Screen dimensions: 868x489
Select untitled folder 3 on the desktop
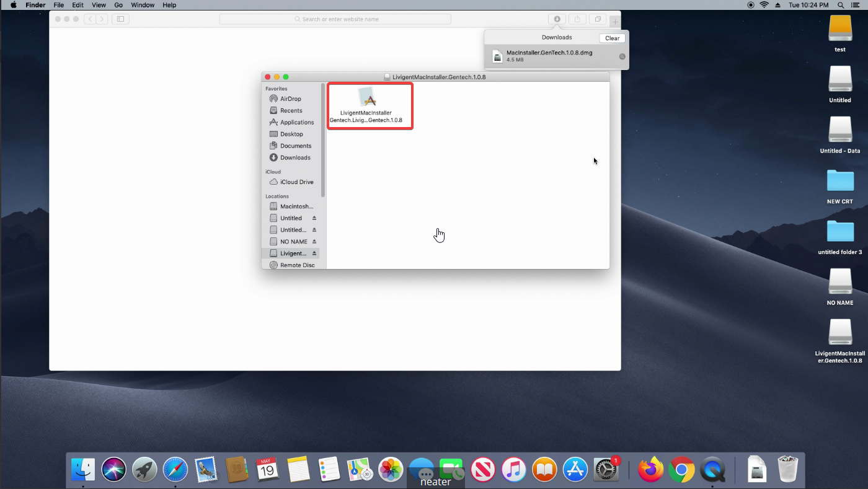(840, 237)
